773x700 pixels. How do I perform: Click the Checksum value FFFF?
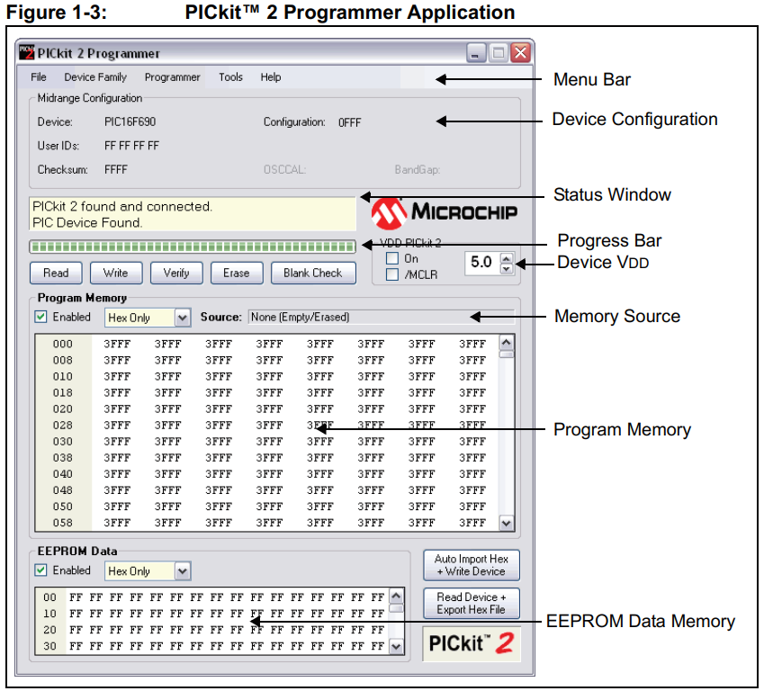(x=116, y=170)
